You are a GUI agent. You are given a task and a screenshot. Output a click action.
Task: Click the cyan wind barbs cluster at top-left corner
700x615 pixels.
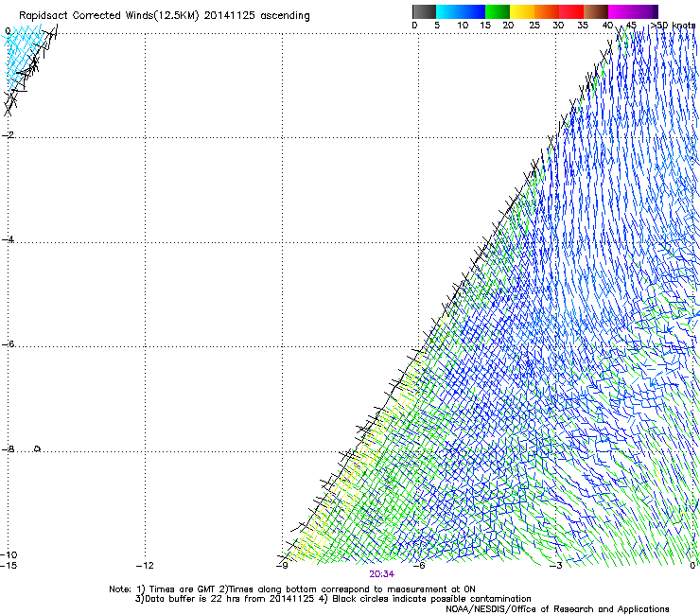click(x=25, y=56)
